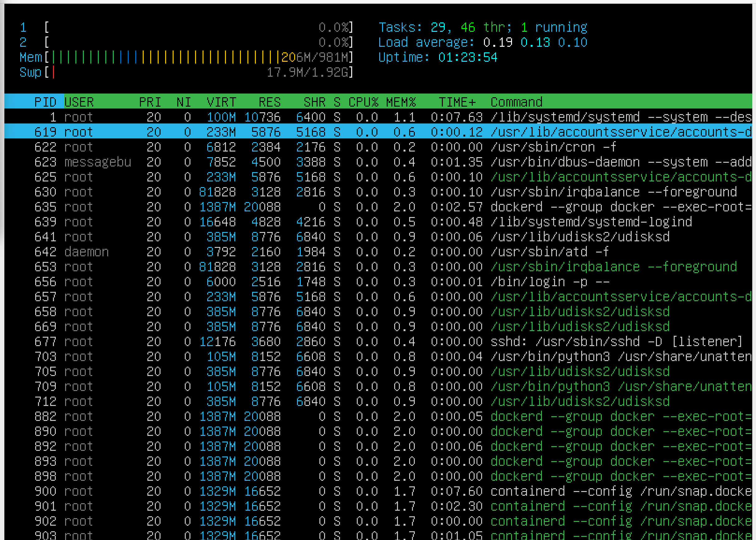Sort by the PRI column header
The image size is (756, 540).
coord(150,102)
